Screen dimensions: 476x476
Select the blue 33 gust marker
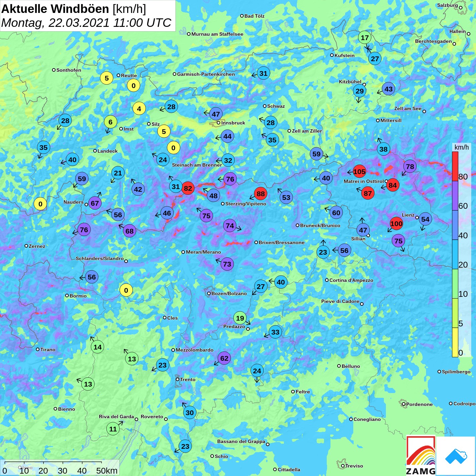point(275,332)
